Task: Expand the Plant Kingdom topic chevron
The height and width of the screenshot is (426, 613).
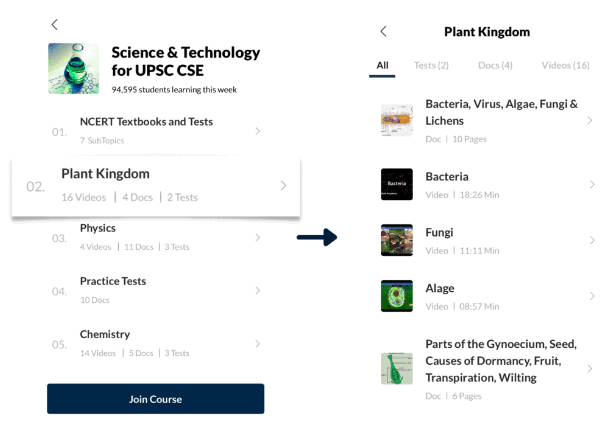Action: point(283,185)
